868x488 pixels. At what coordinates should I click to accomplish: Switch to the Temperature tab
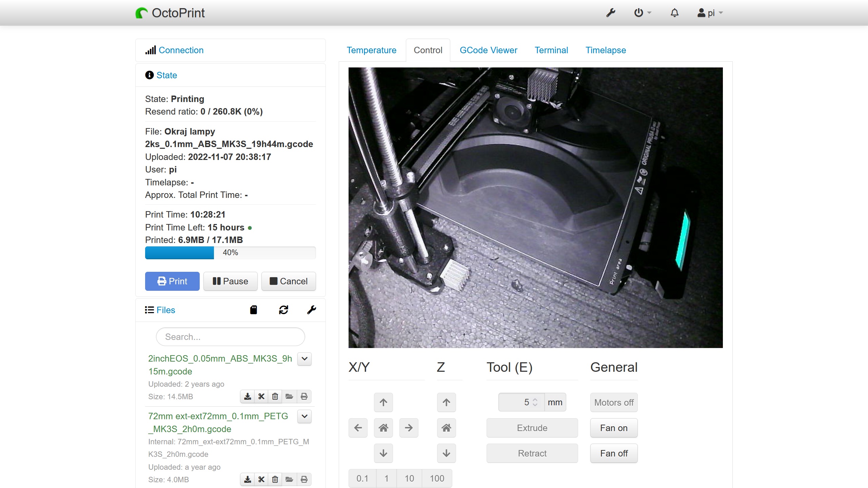[371, 50]
